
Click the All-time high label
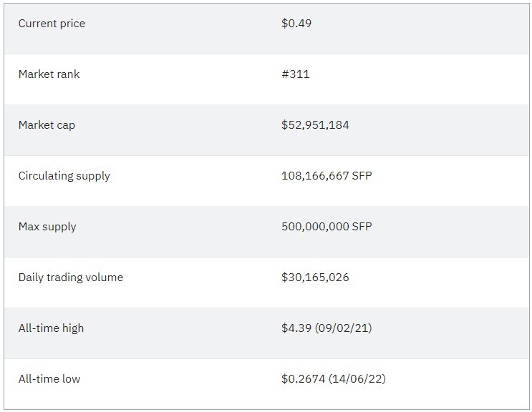[51, 328]
